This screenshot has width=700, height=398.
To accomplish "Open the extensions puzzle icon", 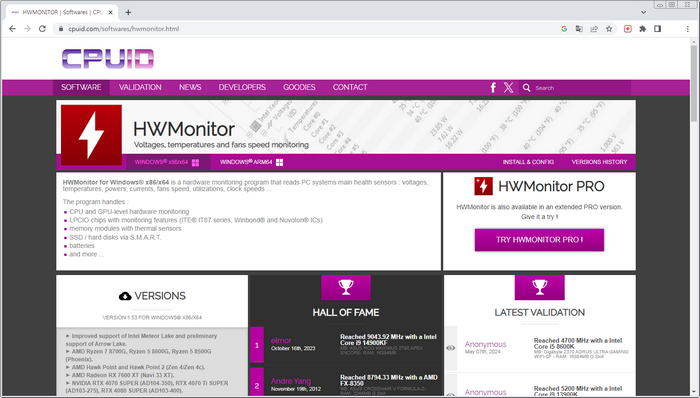I will (642, 29).
